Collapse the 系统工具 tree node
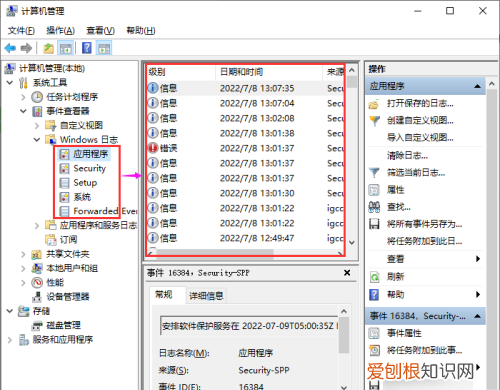This screenshot has height=390, width=500. coord(10,82)
